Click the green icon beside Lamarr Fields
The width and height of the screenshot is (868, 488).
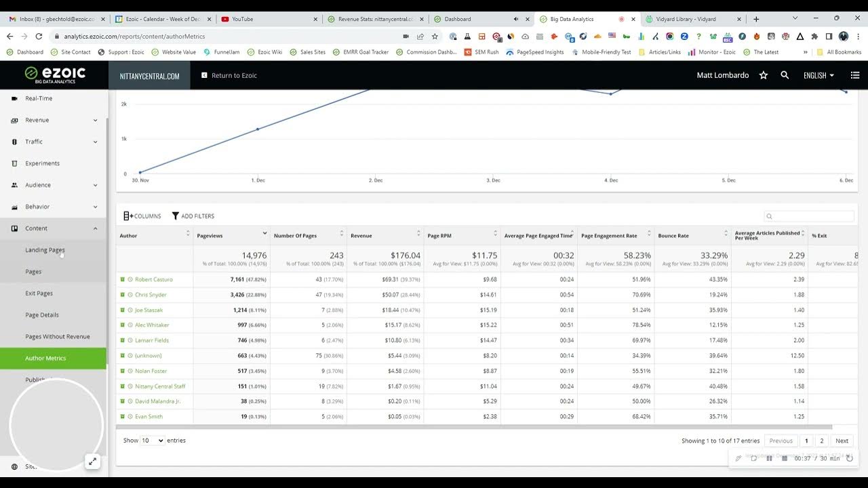pos(123,340)
